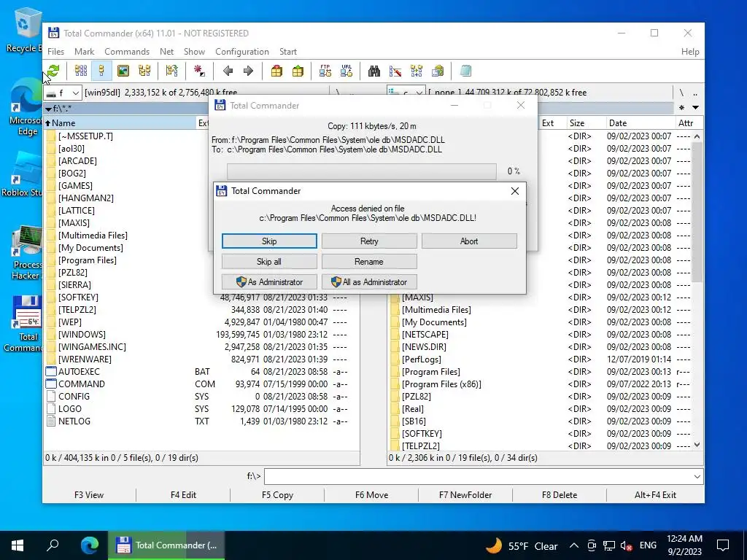Image resolution: width=747 pixels, height=560 pixels.
Task: Open the FTP connect toolbar icon
Action: 325,71
